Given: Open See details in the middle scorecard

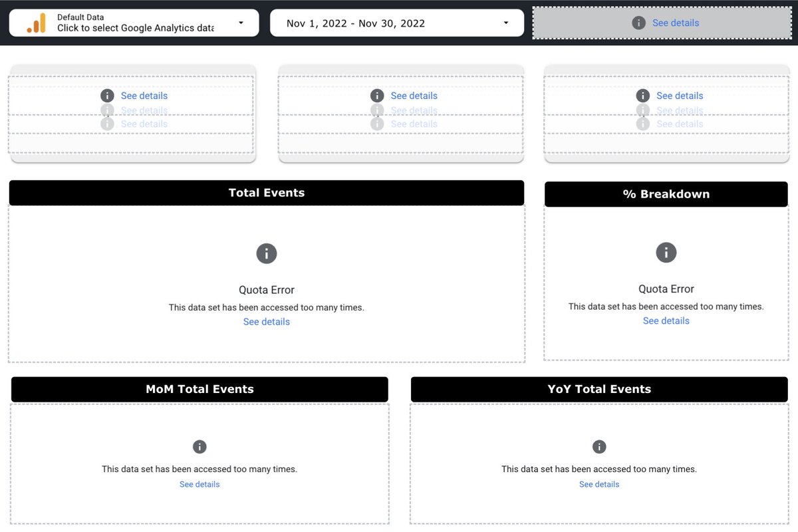Looking at the screenshot, I should tap(414, 96).
